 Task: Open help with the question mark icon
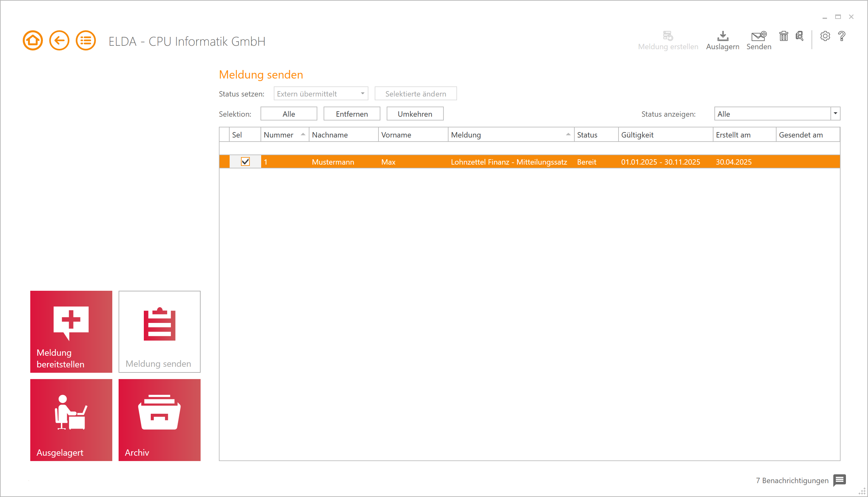click(842, 36)
